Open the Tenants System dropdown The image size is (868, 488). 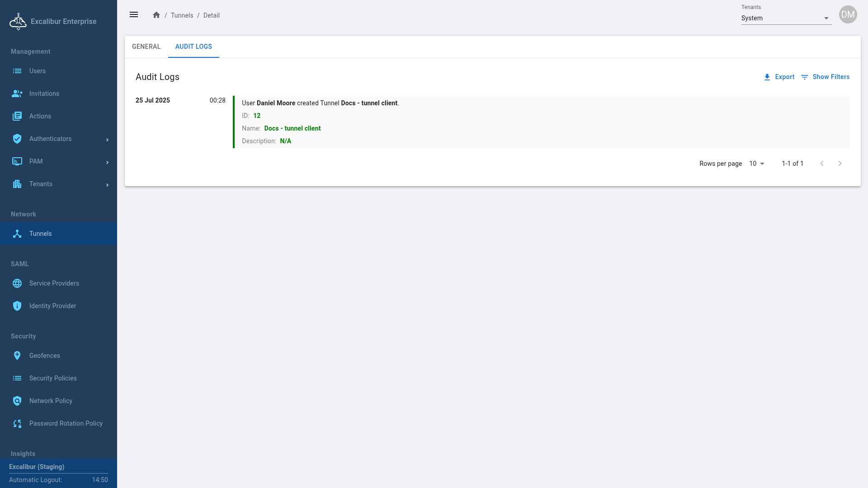tap(786, 18)
